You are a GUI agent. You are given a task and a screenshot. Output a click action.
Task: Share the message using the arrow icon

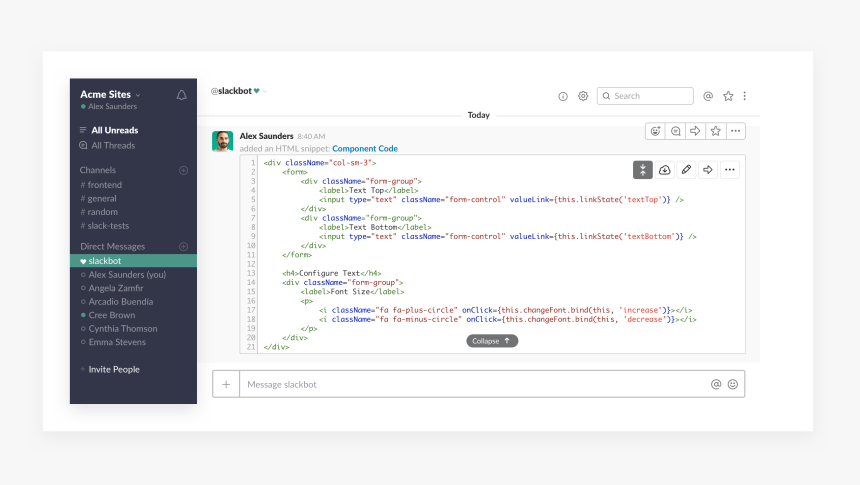pyautogui.click(x=695, y=131)
